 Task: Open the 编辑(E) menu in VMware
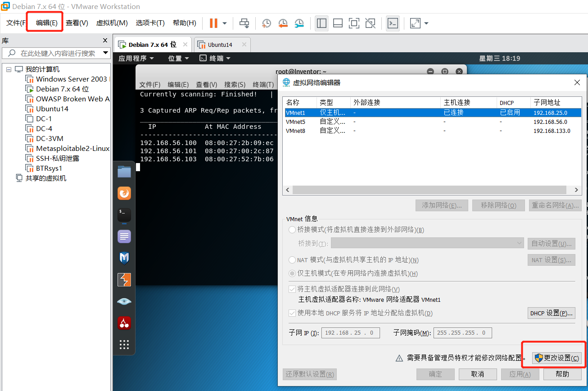pos(47,23)
